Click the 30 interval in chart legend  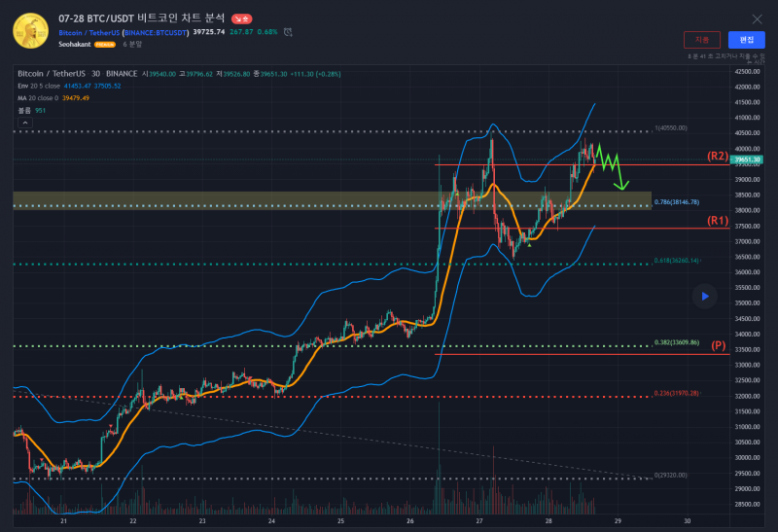pyautogui.click(x=95, y=73)
